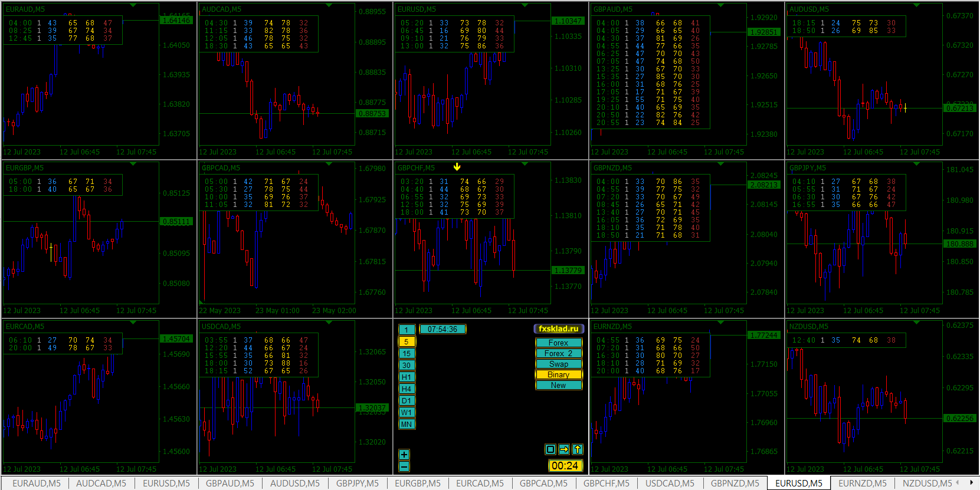Click the up-arrow icon in the control panel
This screenshot has height=490, width=980.
[x=578, y=449]
